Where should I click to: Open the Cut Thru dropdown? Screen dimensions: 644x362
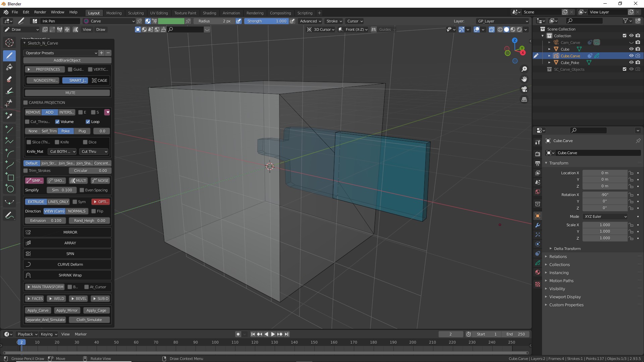94,152
